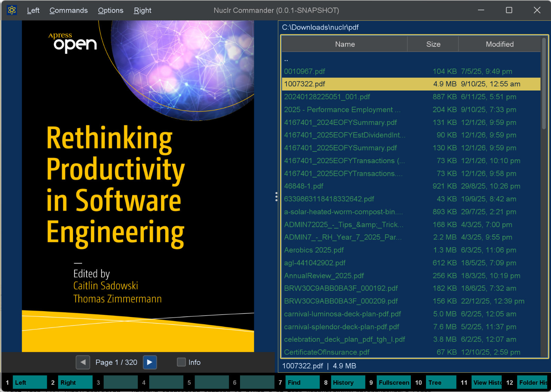Click the file list vertical scrollbar
551x392 pixels.
click(544, 84)
